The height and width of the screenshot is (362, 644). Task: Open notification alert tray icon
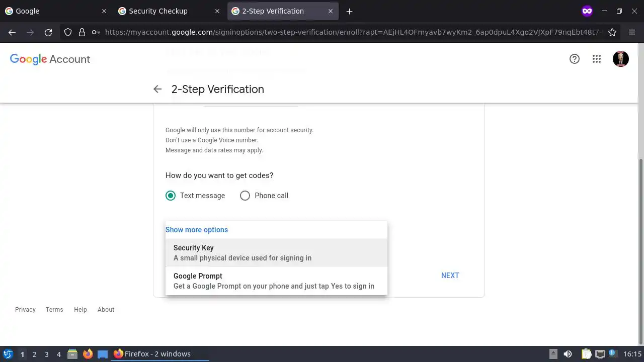tap(613, 353)
